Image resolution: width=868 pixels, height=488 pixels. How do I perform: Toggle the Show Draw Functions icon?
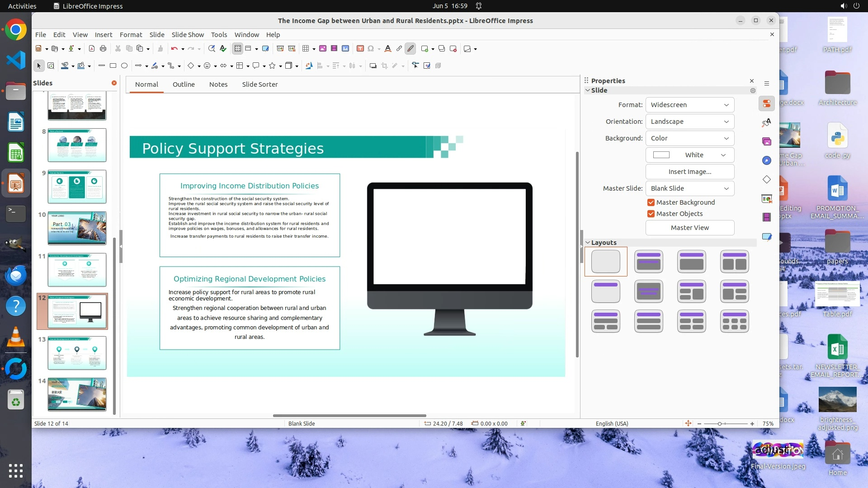point(410,49)
